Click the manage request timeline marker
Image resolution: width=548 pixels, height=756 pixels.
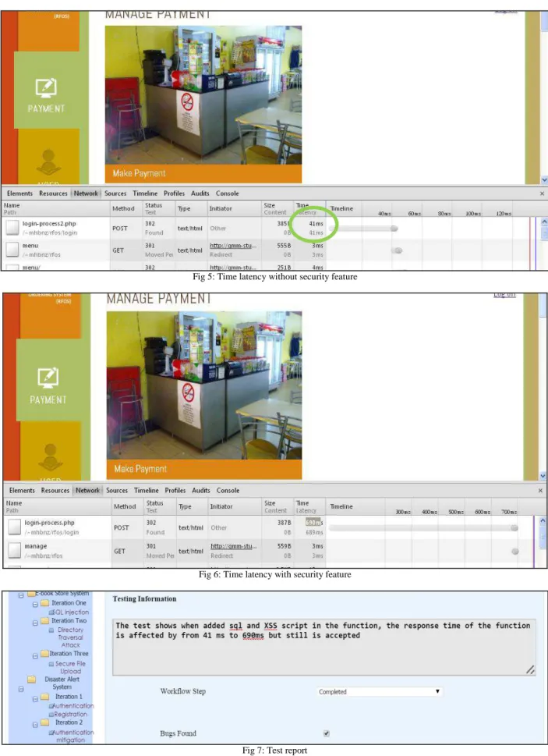click(x=514, y=551)
